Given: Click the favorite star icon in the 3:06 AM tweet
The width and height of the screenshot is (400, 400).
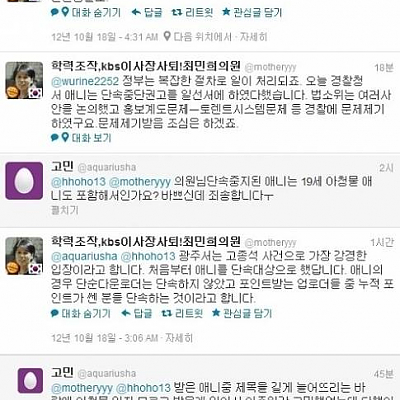Looking at the screenshot, I should pos(216,313).
